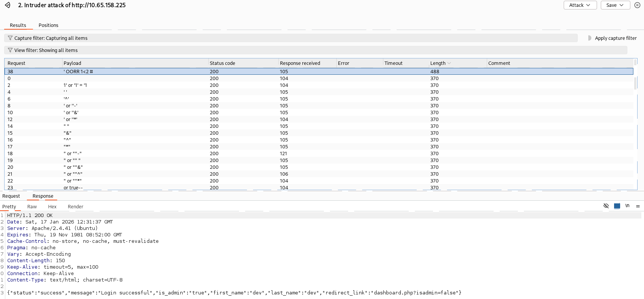Sort results by Status code column header
The width and height of the screenshot is (644, 299).
(243, 63)
